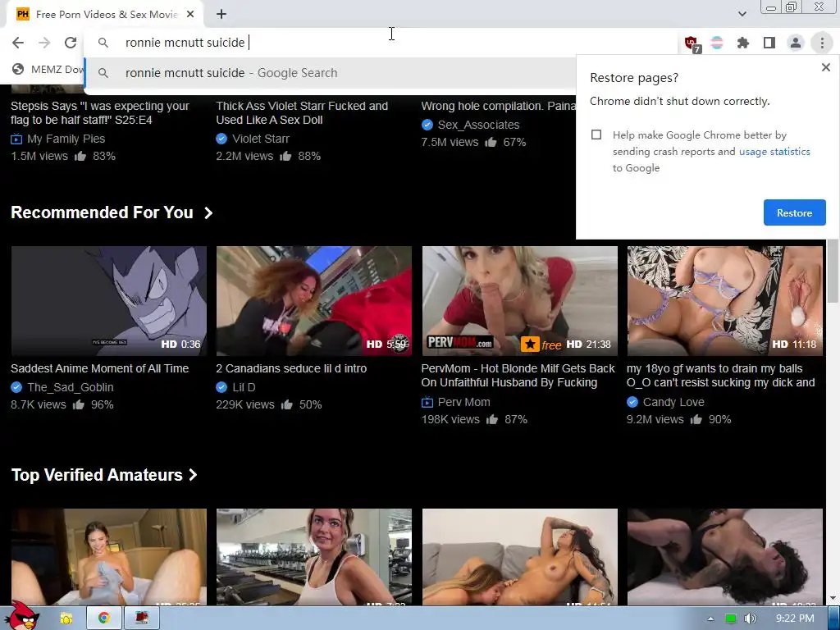This screenshot has height=630, width=840.
Task: Select the Google Search suggestion row
Action: (330, 73)
